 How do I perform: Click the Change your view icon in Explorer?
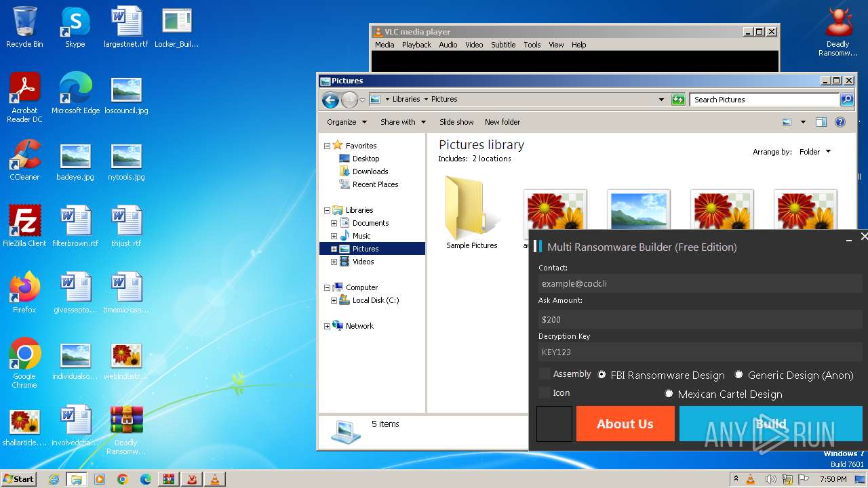click(787, 122)
